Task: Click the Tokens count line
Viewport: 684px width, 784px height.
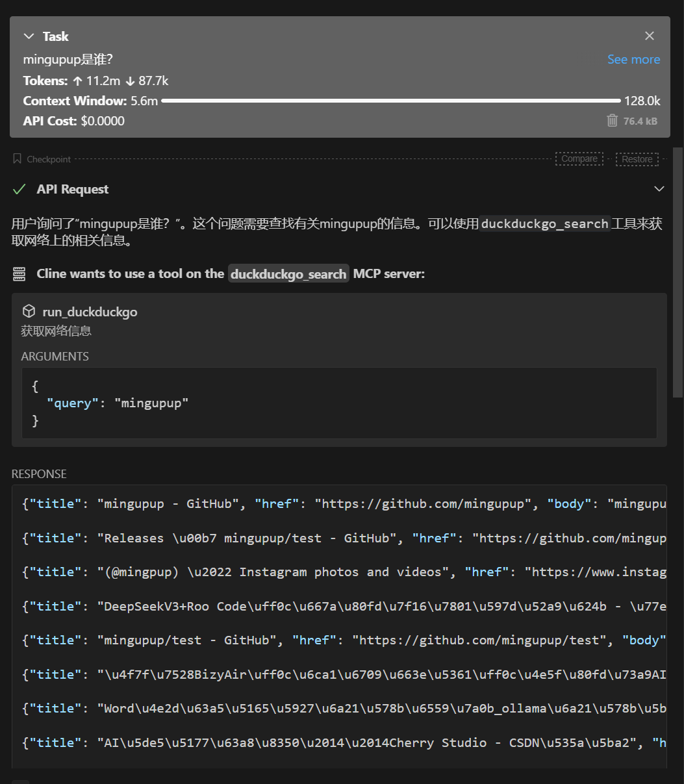Action: (96, 81)
